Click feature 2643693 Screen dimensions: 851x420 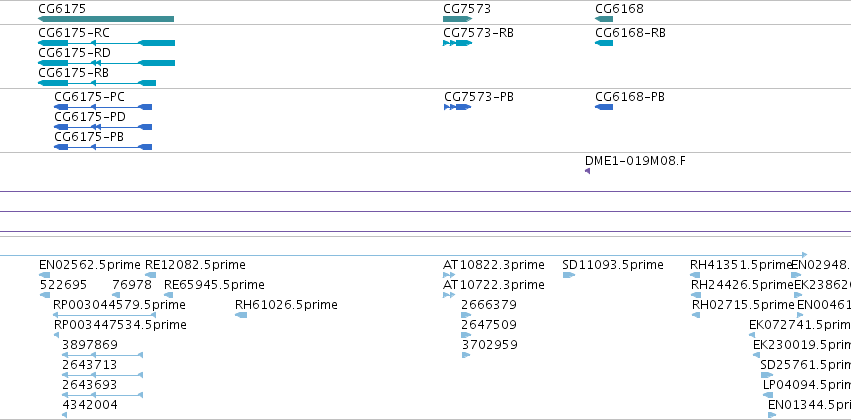(89, 385)
